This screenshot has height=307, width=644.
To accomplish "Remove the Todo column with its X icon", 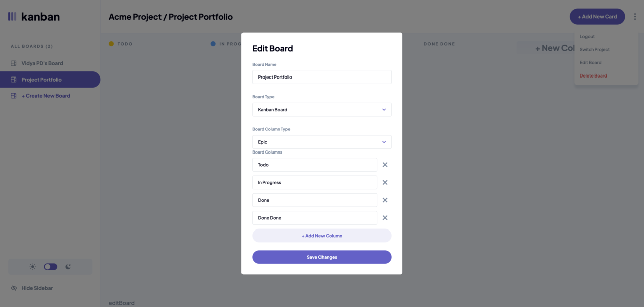I will 385,165.
